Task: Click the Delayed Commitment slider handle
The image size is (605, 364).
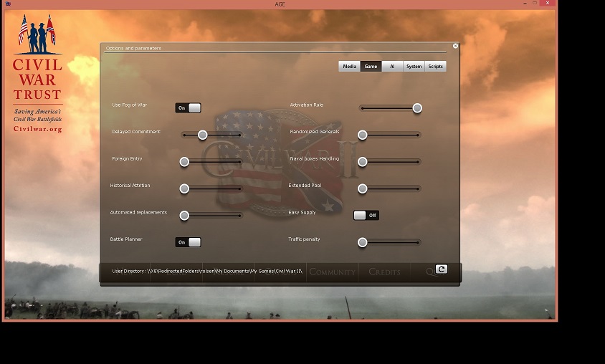Action: [203, 135]
